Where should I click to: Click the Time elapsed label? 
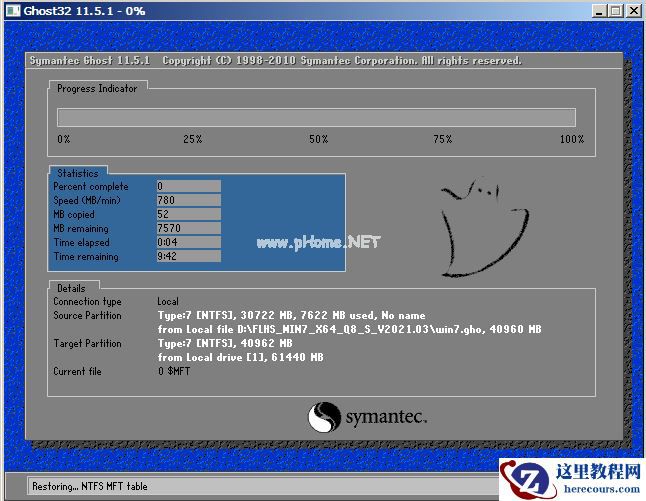(x=82, y=243)
